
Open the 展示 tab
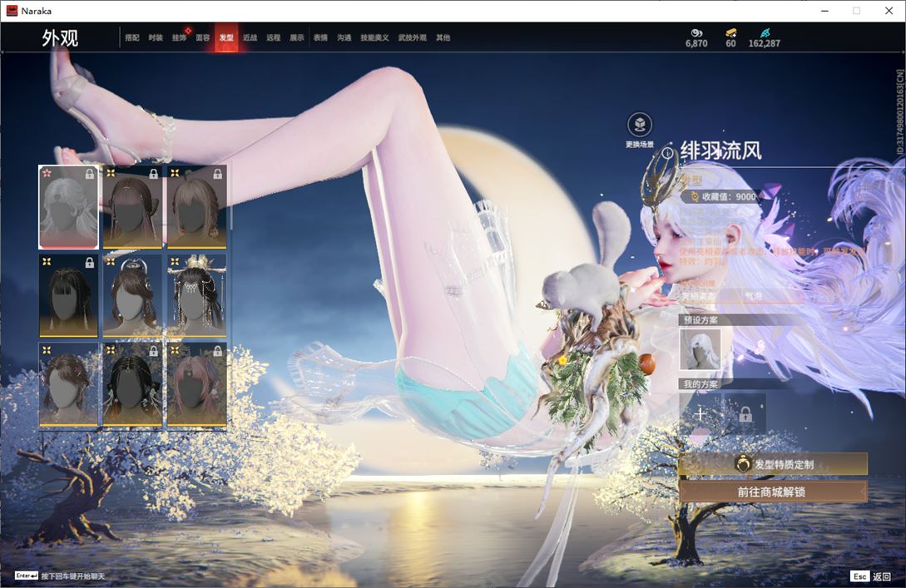(297, 37)
